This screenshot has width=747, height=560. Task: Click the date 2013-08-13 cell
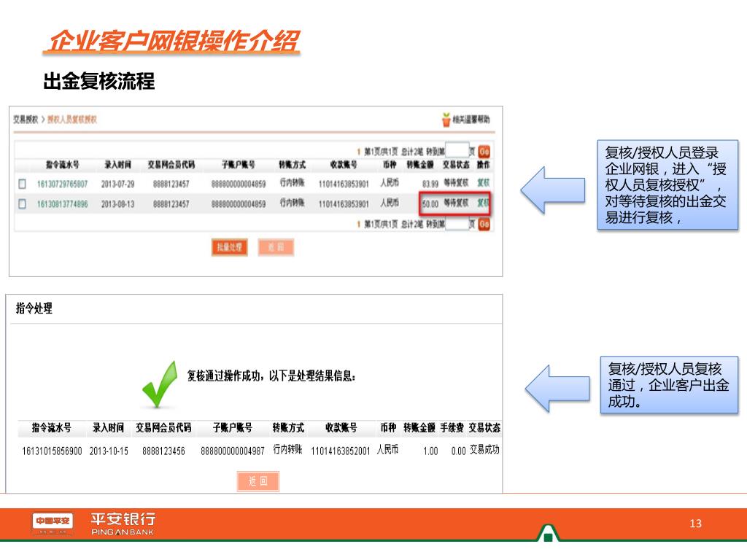[117, 204]
